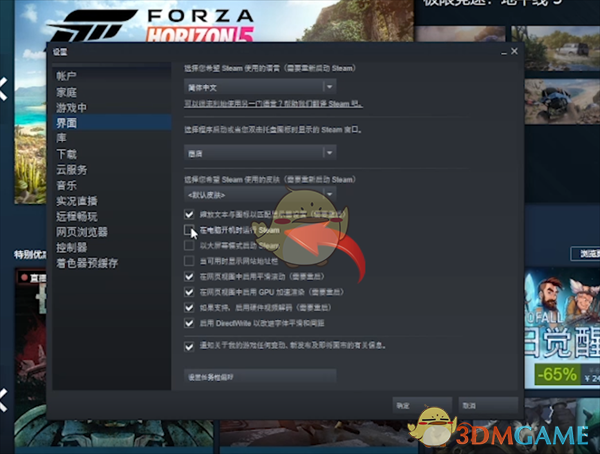This screenshot has height=454, width=600.
Task: Open Forza Horizon 5 banner in store
Action: (x=214, y=21)
